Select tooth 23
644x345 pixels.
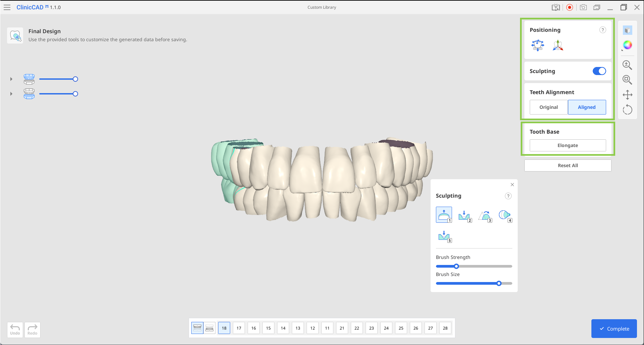tap(372, 328)
